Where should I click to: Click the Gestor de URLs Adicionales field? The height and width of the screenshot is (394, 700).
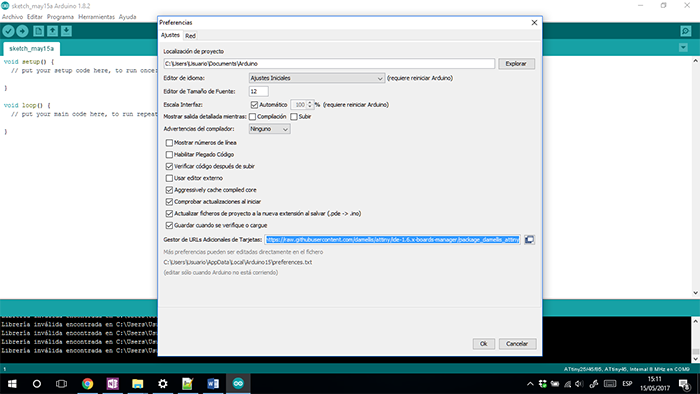click(x=392, y=240)
